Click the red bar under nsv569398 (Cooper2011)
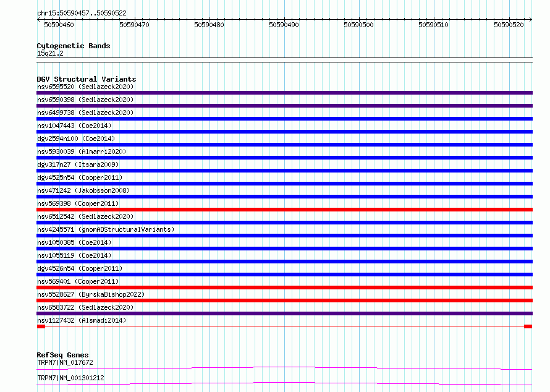Viewport: 550px width, 392px height. click(284, 210)
